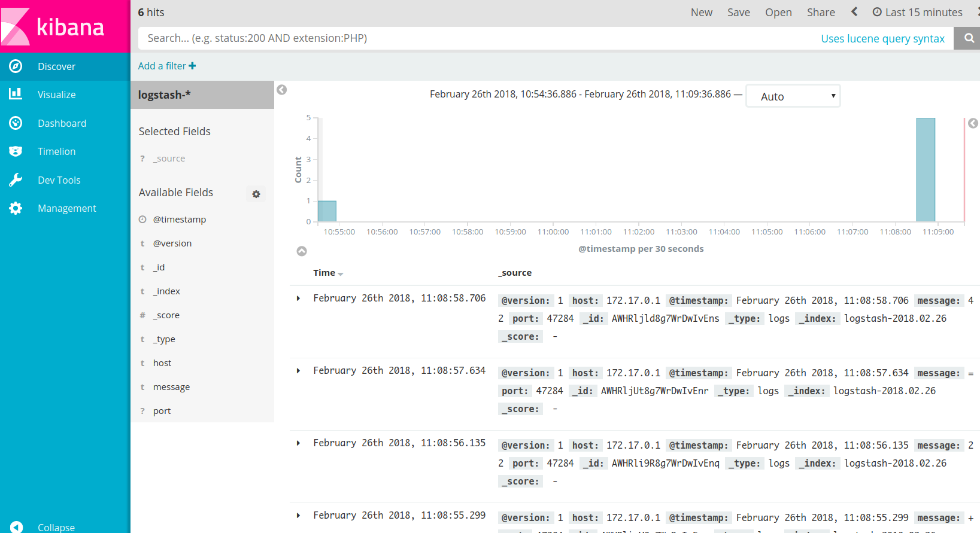Click the _score number type icon
Viewport: 980px width, 533px height.
pyautogui.click(x=142, y=315)
